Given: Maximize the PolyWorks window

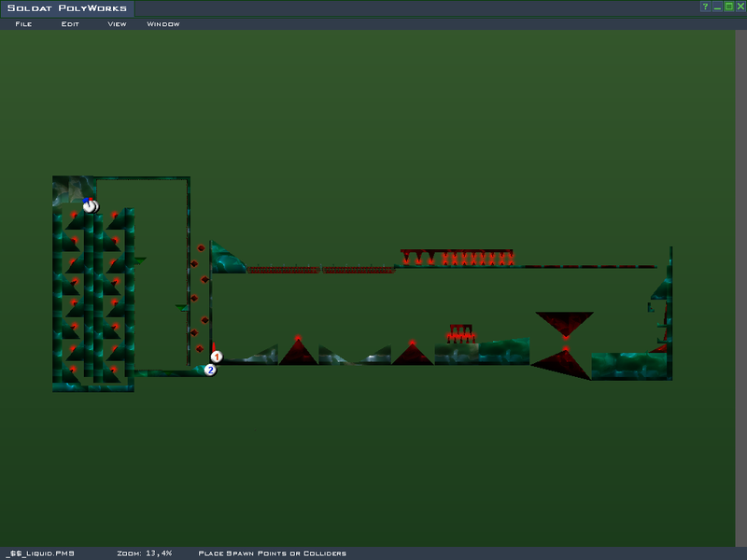Looking at the screenshot, I should point(728,7).
